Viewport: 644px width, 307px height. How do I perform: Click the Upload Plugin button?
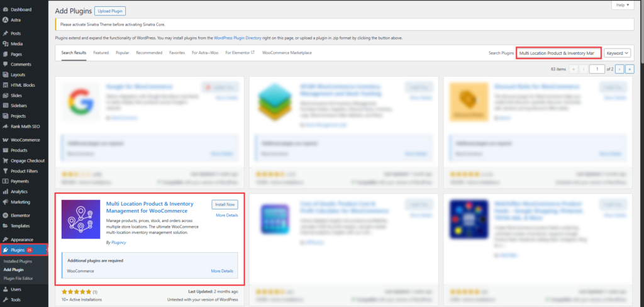(110, 11)
